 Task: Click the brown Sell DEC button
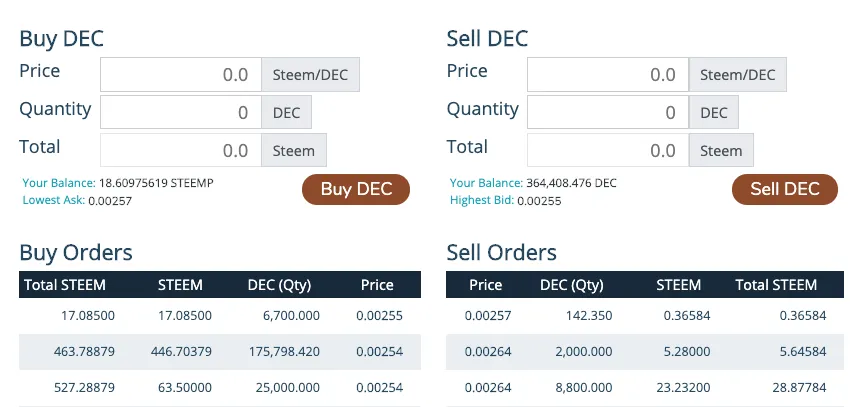click(x=784, y=189)
